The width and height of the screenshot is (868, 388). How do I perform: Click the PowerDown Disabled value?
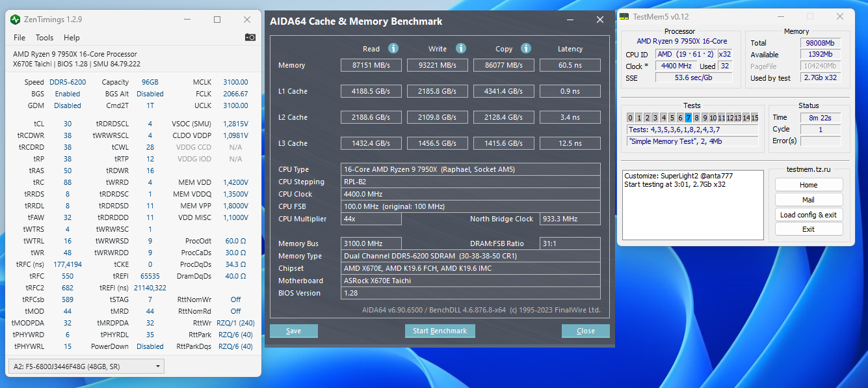coord(150,346)
